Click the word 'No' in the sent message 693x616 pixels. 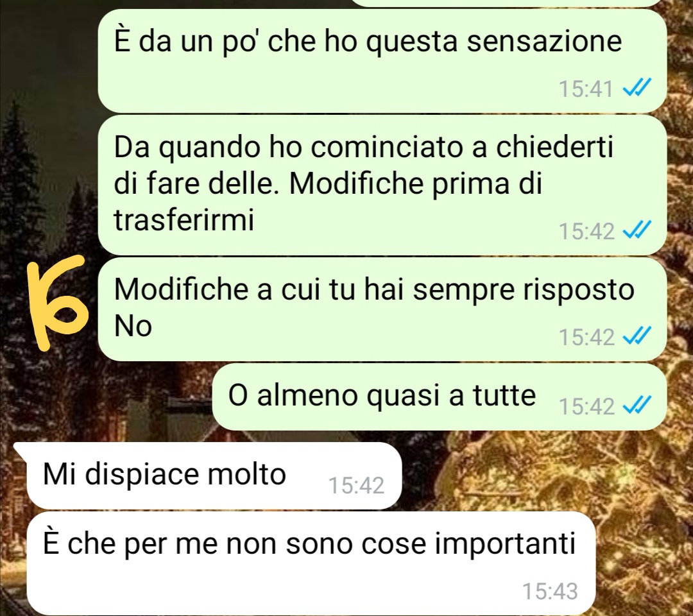pyautogui.click(x=133, y=327)
